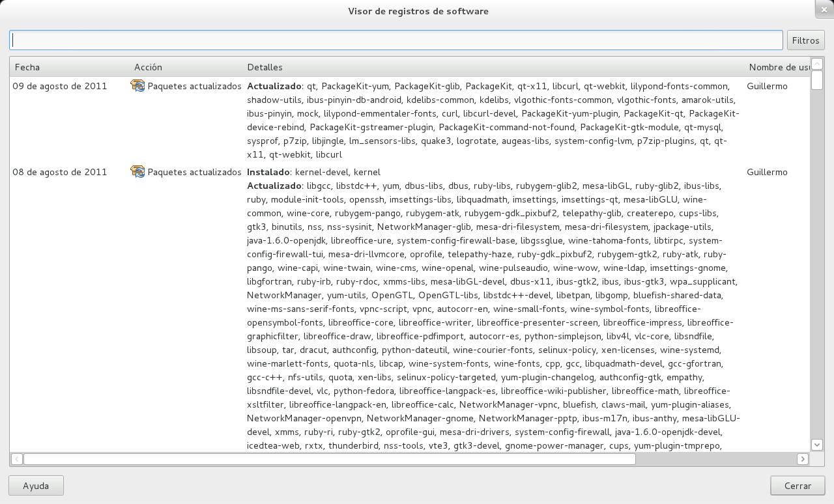Click the horizontal scrollbar left arrow
This screenshot has width=834, height=504.
(x=16, y=459)
